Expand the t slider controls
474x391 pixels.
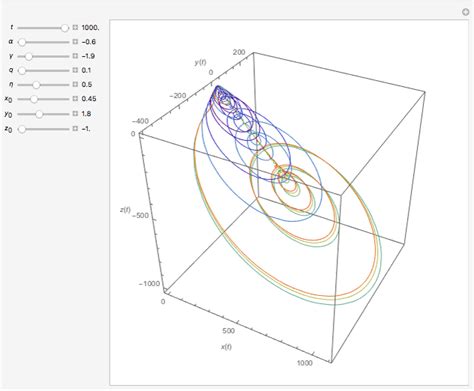[x=75, y=28]
